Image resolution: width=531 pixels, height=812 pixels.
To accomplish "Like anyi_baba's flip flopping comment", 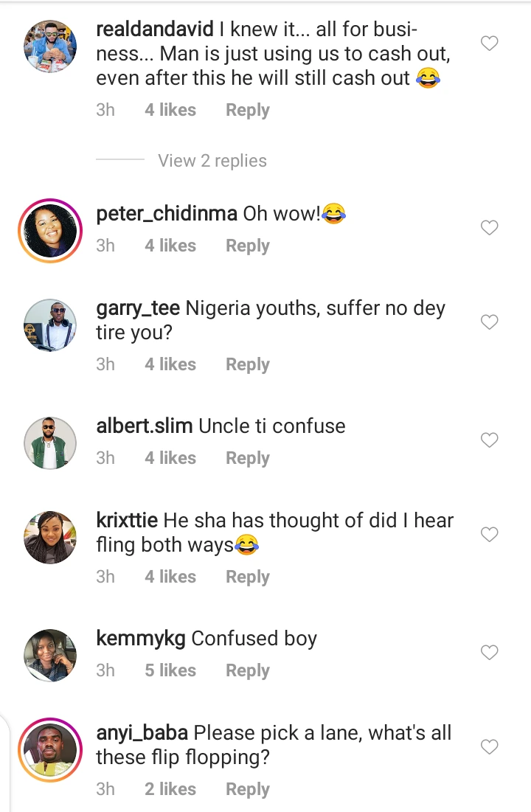I will [489, 747].
